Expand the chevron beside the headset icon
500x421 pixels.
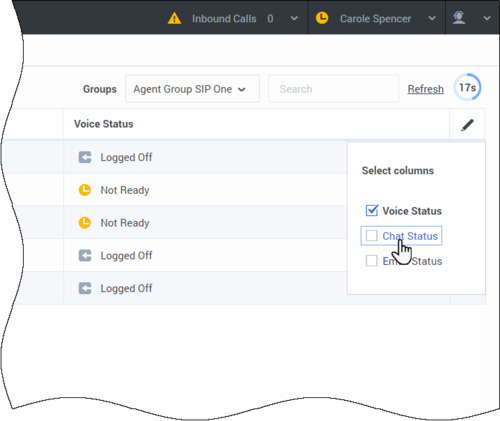[x=487, y=18]
